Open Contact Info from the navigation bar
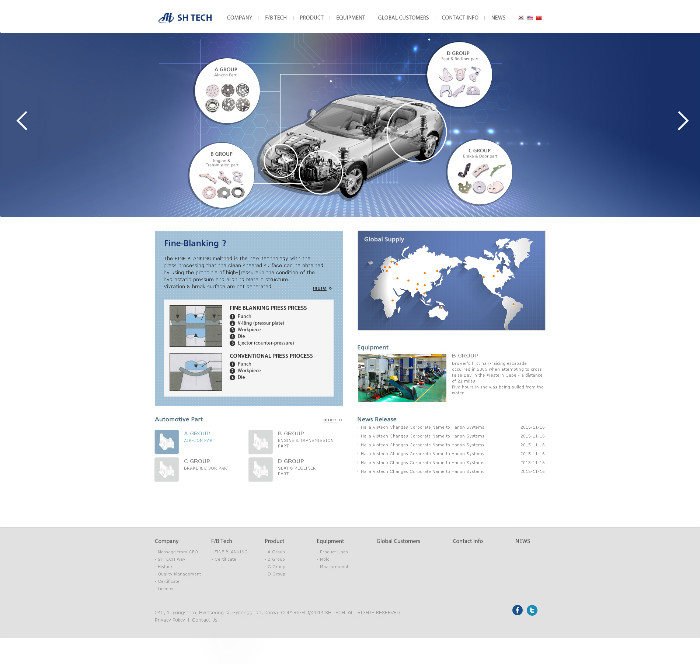Image resolution: width=700 pixels, height=664 pixels. click(460, 17)
